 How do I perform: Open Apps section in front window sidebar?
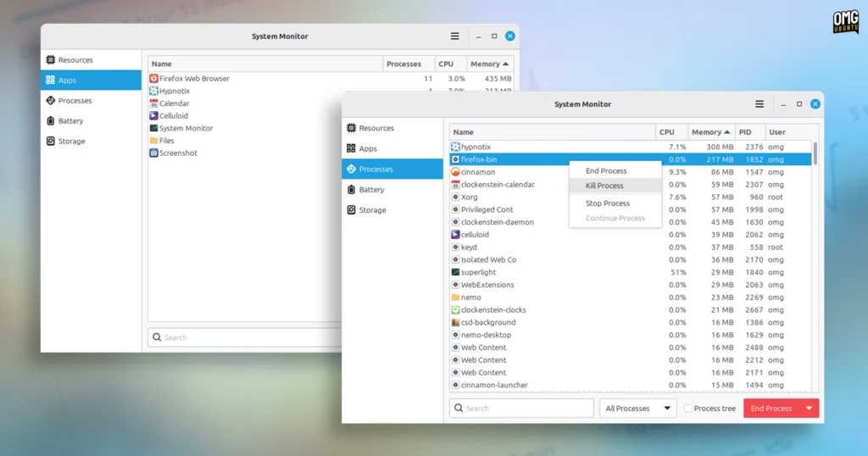[392, 148]
